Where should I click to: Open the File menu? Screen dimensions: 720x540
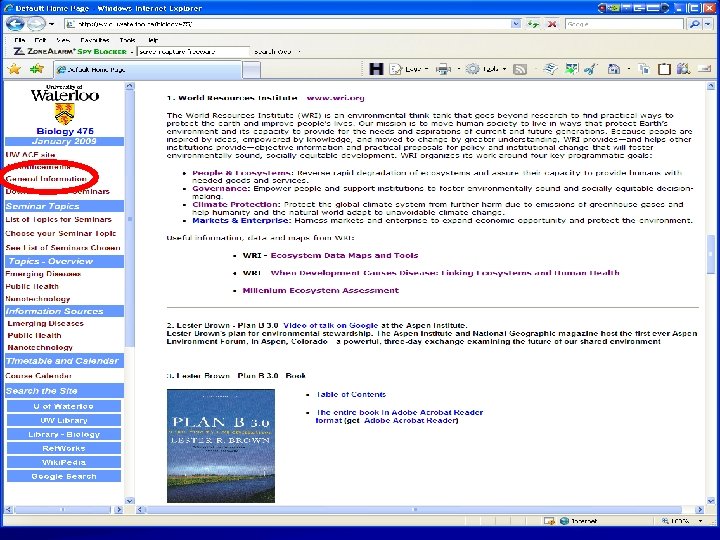[x=19, y=40]
